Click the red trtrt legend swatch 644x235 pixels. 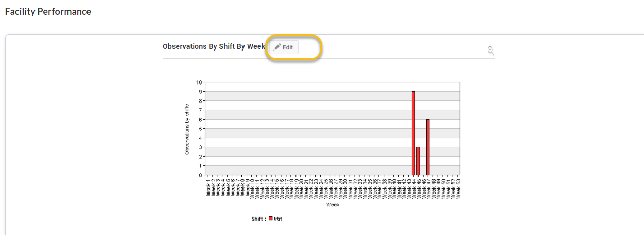point(271,219)
